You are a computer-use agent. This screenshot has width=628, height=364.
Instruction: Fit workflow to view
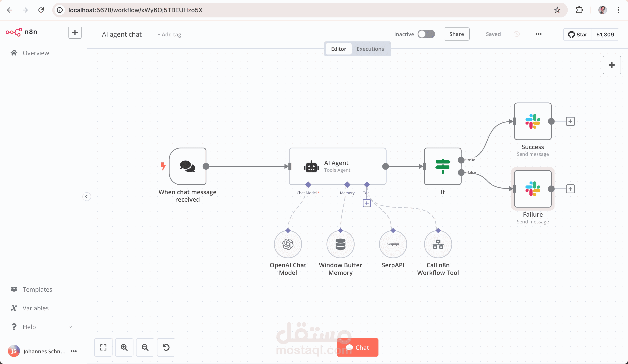coord(103,347)
